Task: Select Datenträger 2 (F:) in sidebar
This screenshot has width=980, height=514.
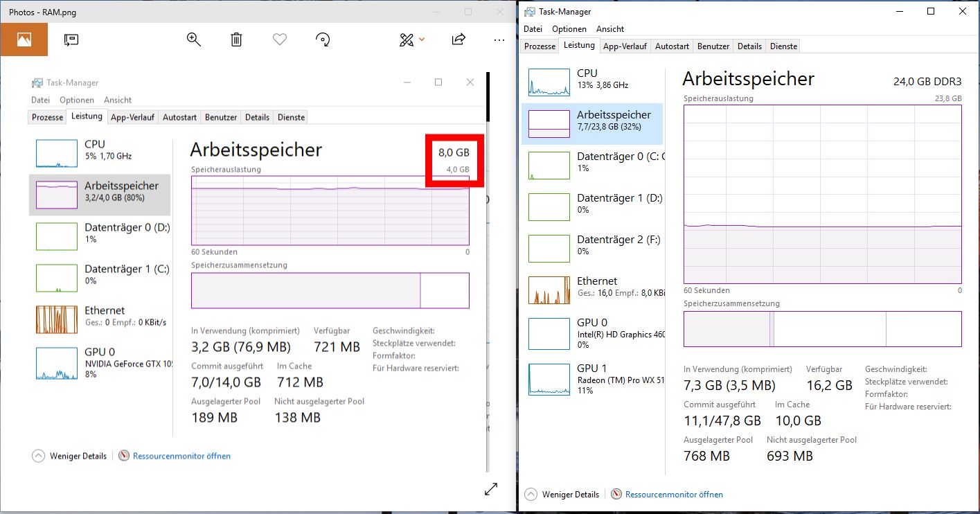Action: click(x=593, y=248)
